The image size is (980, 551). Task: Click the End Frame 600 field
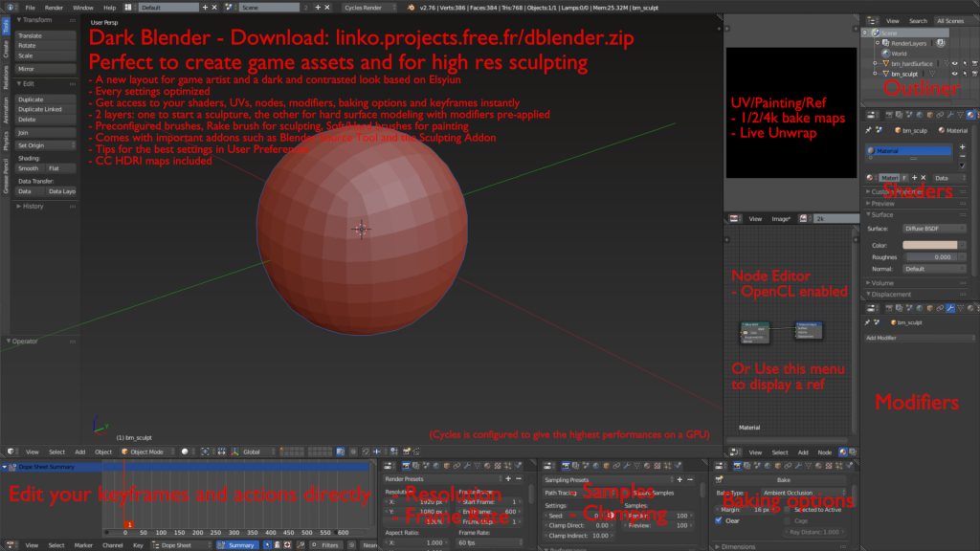(489, 512)
